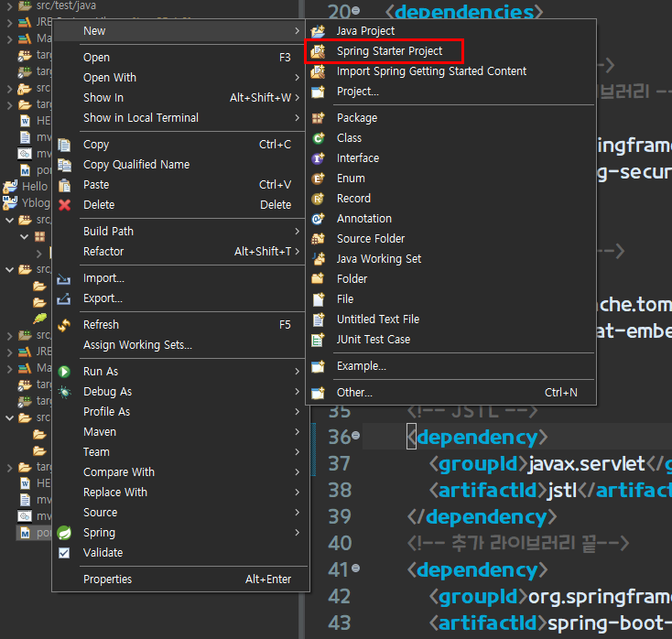Expand the Source submenu arrow

click(297, 513)
